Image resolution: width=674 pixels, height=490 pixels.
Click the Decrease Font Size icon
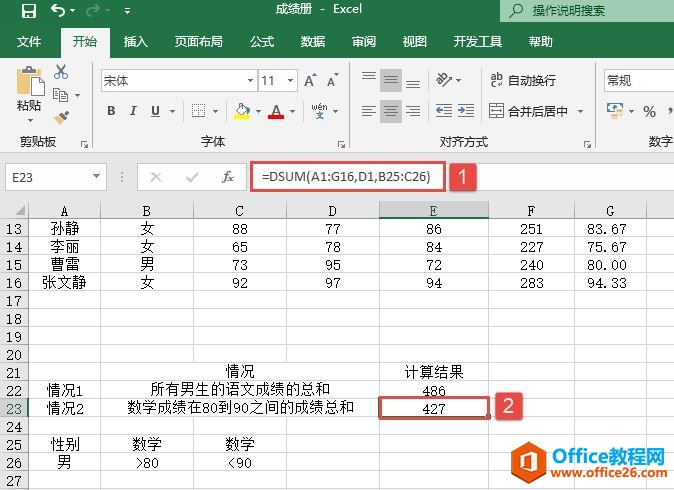point(333,80)
